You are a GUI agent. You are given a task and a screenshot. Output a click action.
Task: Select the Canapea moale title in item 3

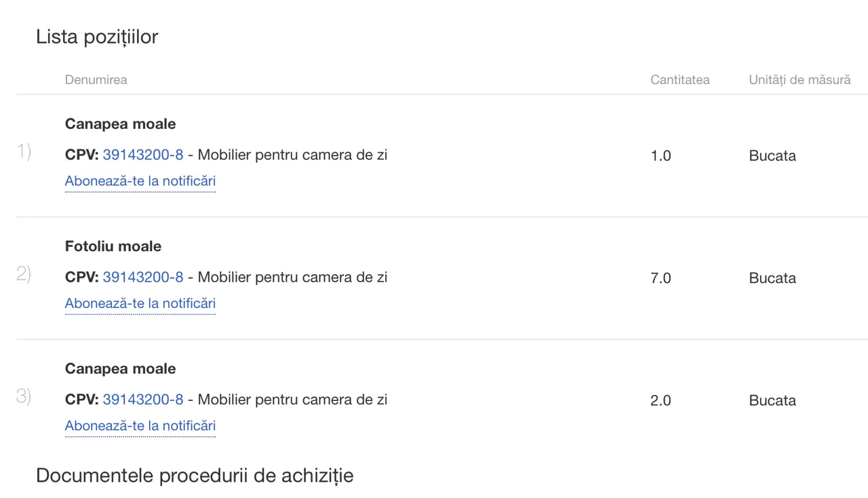pyautogui.click(x=121, y=368)
